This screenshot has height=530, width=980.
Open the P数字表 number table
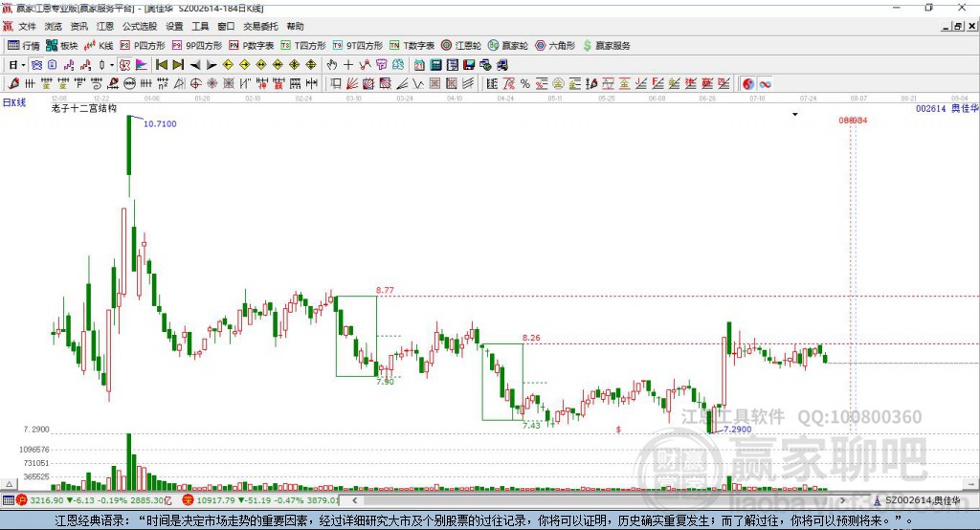252,46
